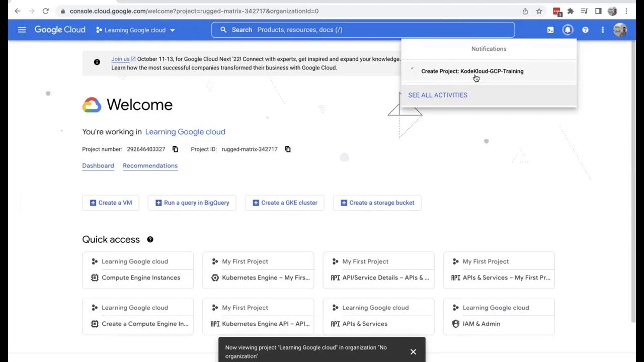This screenshot has width=644, height=362.
Task: Select project number 292646403327 text
Action: coord(146,149)
